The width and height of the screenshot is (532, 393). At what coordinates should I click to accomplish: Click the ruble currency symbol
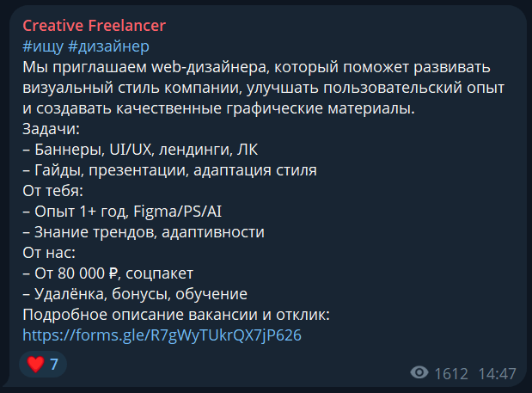(113, 273)
